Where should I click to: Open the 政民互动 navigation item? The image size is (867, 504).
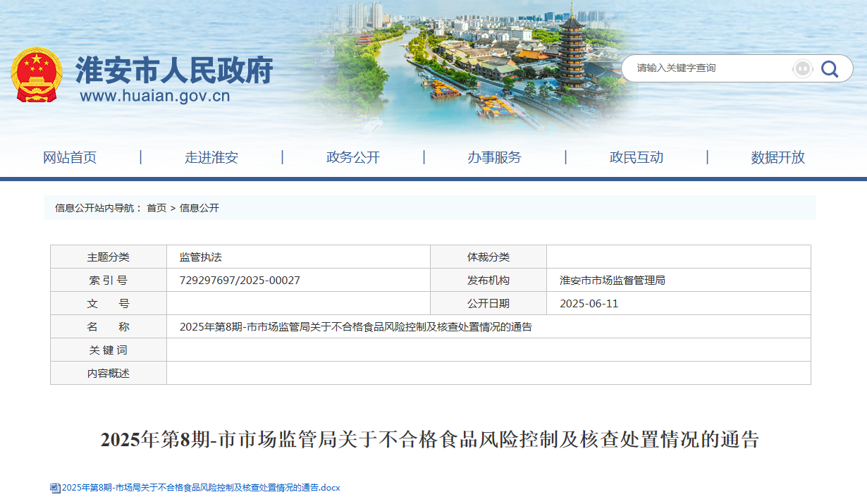(x=637, y=157)
